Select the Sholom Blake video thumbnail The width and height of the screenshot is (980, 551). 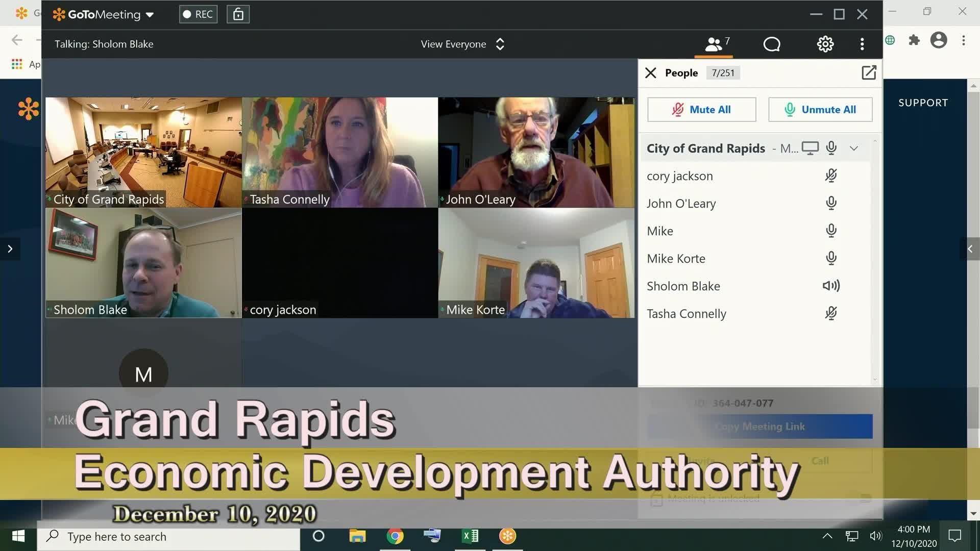(143, 263)
